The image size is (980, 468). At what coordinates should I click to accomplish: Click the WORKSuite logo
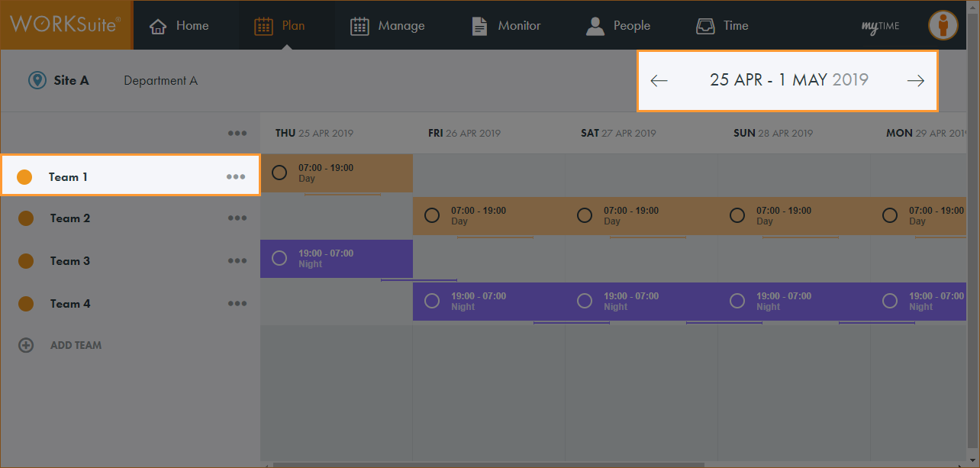pos(66,25)
